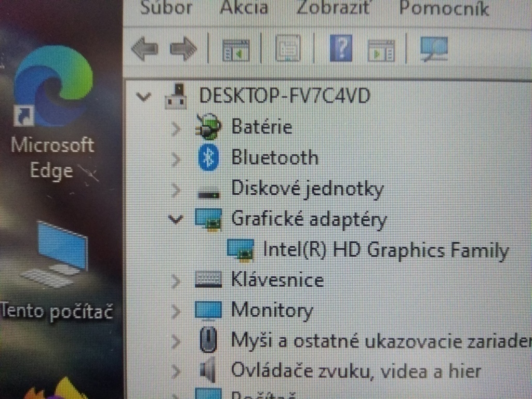532x399 pixels.
Task: Open the Zobraziť menu
Action: tap(334, 8)
